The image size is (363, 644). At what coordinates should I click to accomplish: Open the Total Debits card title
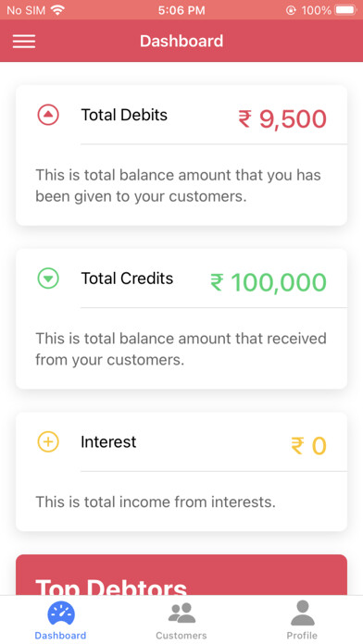124,115
